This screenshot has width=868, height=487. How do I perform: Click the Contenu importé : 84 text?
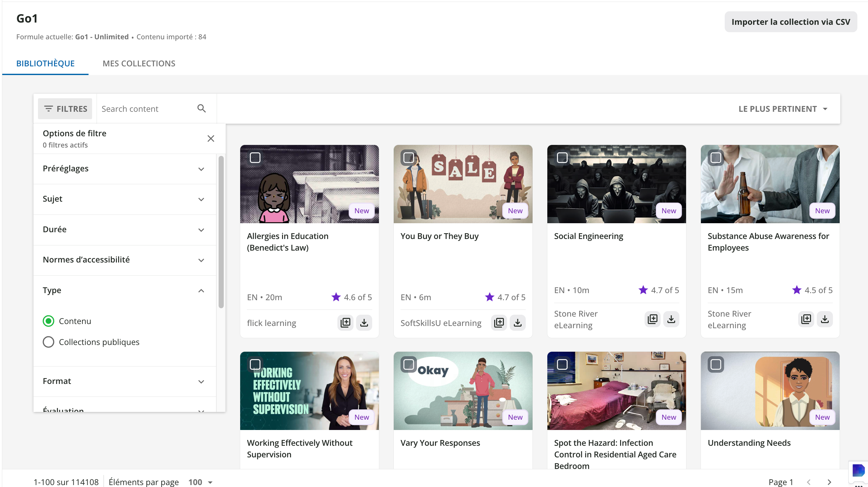point(171,37)
